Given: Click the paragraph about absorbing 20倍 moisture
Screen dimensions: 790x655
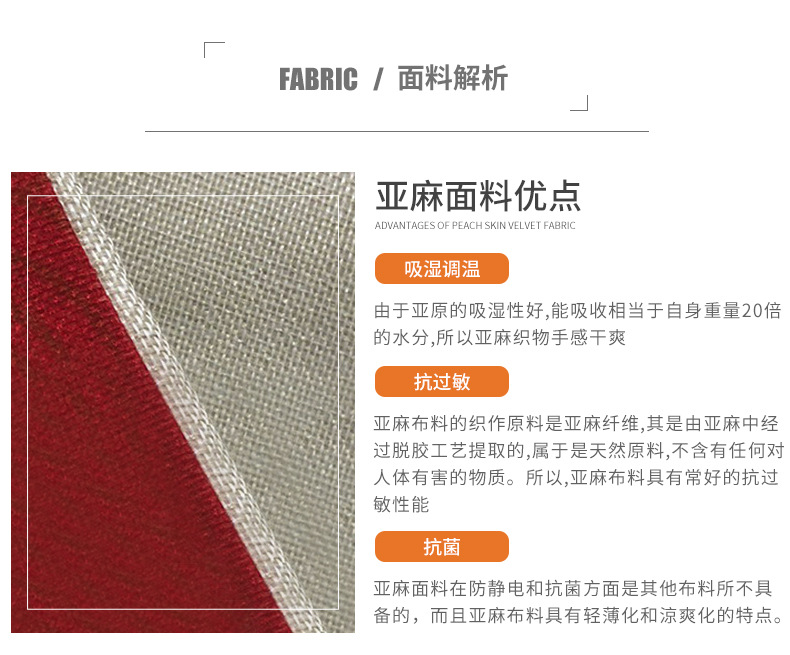Looking at the screenshot, I should point(577,324).
